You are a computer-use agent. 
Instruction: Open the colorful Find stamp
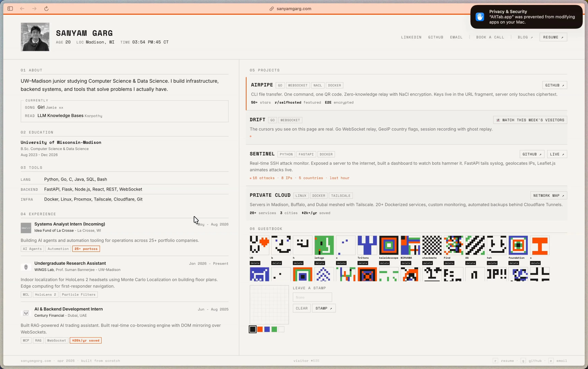coord(453,245)
